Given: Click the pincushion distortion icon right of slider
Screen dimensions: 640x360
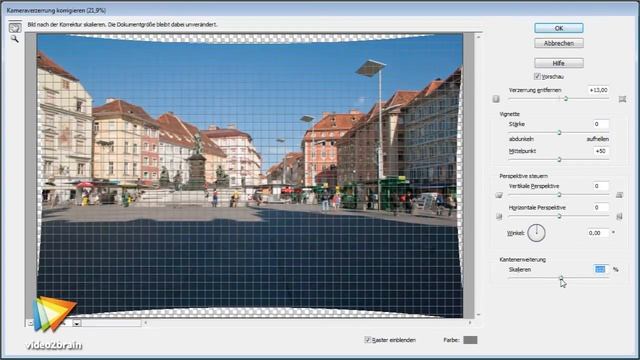Looking at the screenshot, I should pos(622,99).
